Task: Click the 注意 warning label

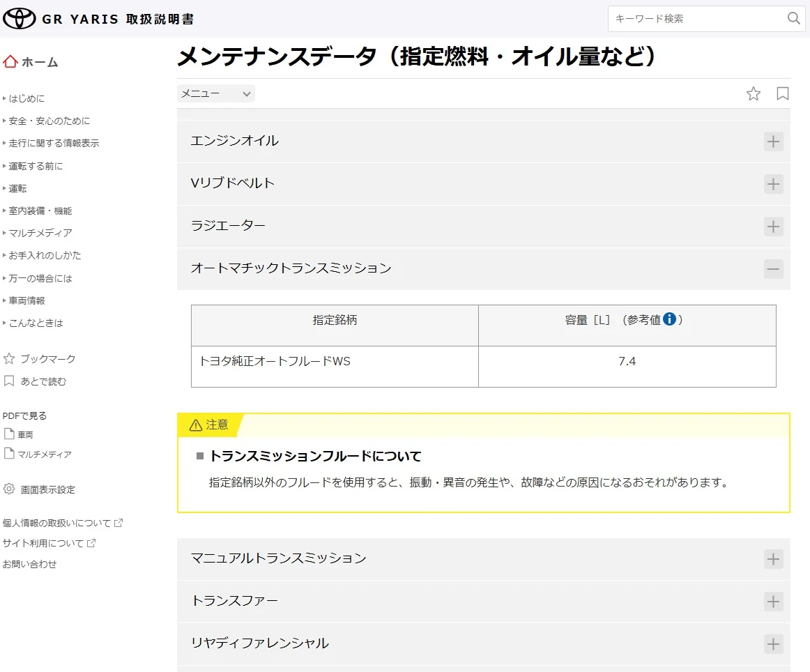Action: click(209, 425)
